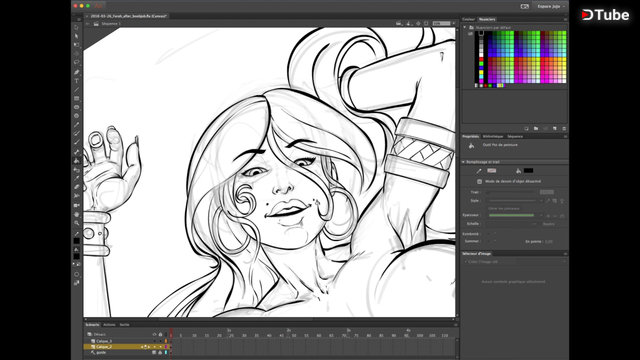Click the black fill color swatch in Properties
Viewport: 640px width, 360px height.
click(x=528, y=171)
